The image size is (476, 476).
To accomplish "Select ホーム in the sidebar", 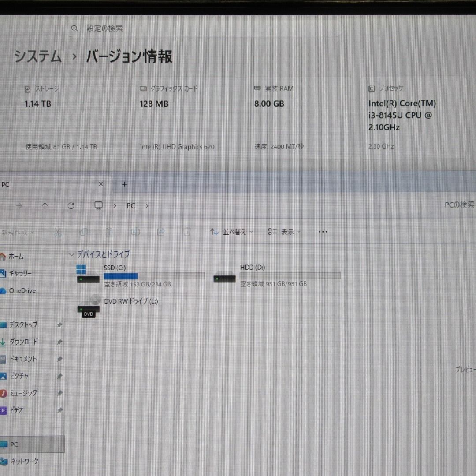I will [x=16, y=257].
